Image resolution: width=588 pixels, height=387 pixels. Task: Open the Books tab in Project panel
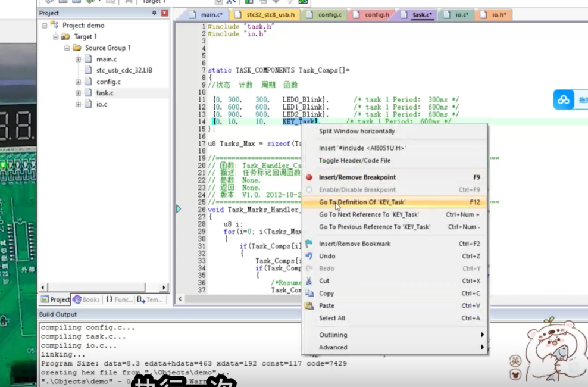pyautogui.click(x=86, y=299)
